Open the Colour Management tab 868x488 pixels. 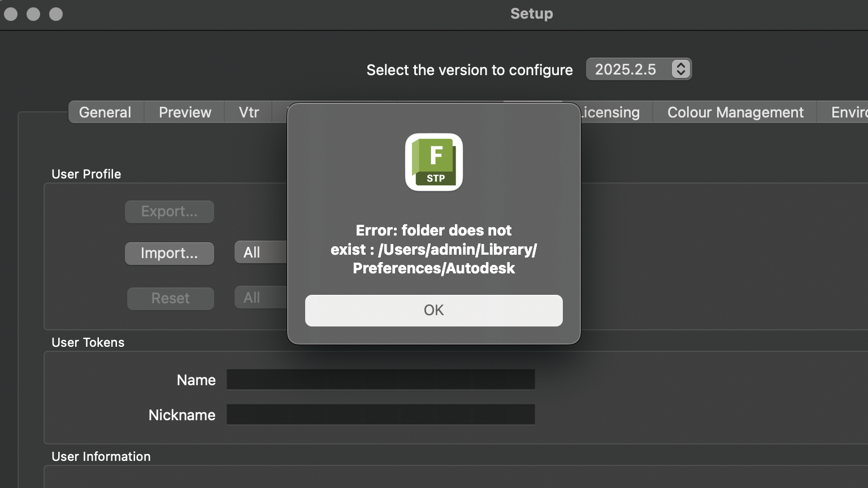point(735,112)
